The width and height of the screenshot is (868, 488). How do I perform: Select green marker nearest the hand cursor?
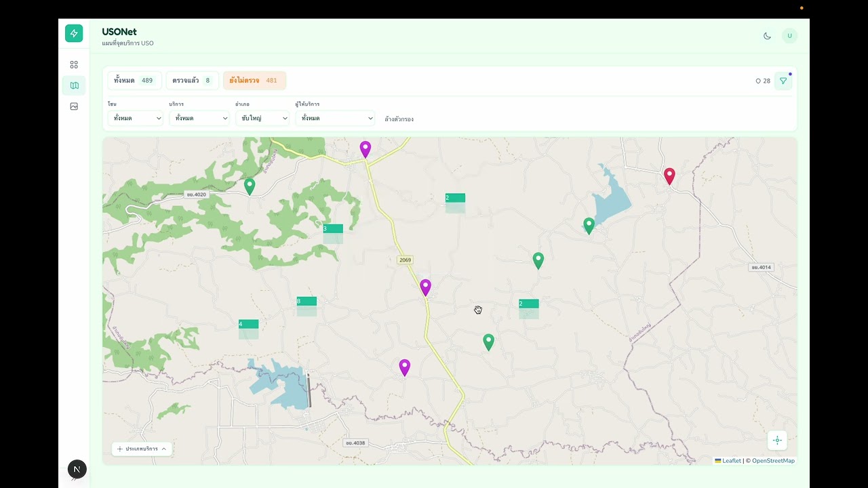point(488,342)
